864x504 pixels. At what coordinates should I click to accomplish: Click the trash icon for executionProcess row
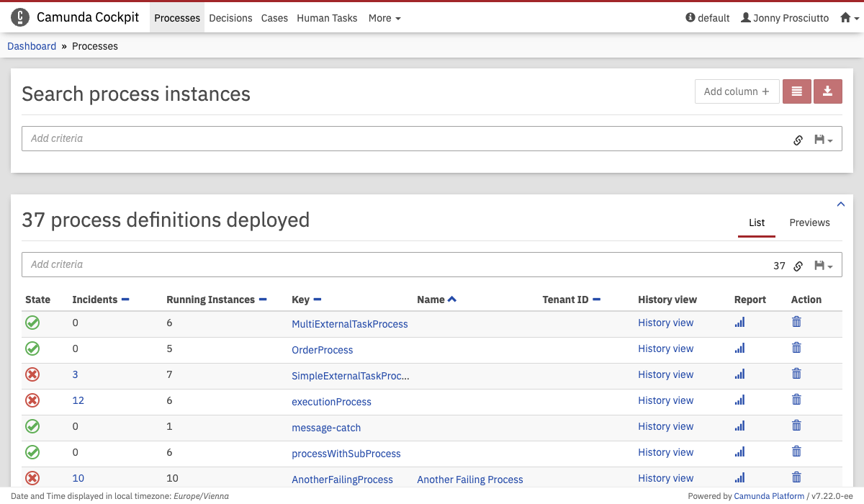pos(796,400)
